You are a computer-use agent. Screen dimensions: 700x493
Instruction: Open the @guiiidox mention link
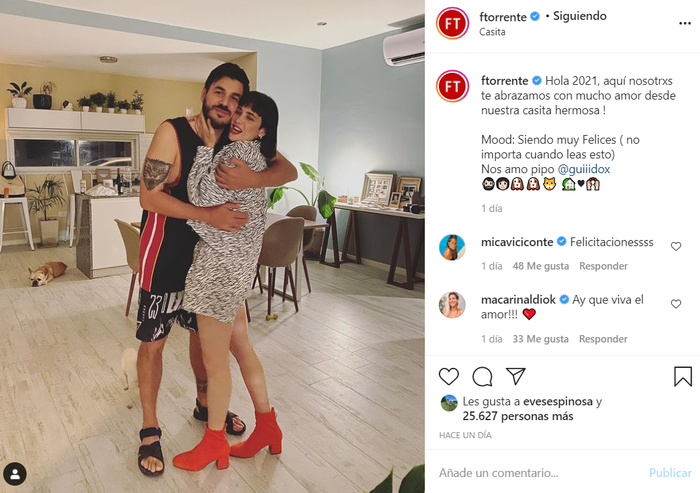coord(583,169)
